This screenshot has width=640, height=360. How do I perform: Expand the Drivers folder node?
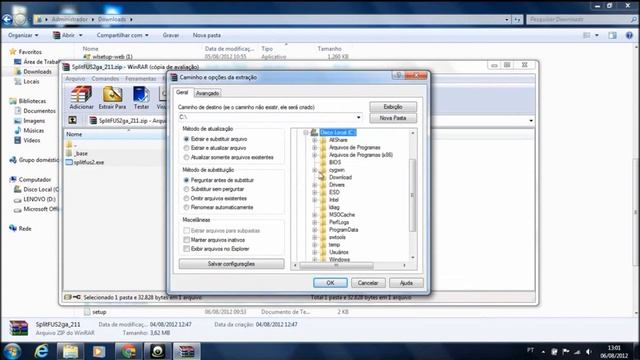(x=314, y=185)
